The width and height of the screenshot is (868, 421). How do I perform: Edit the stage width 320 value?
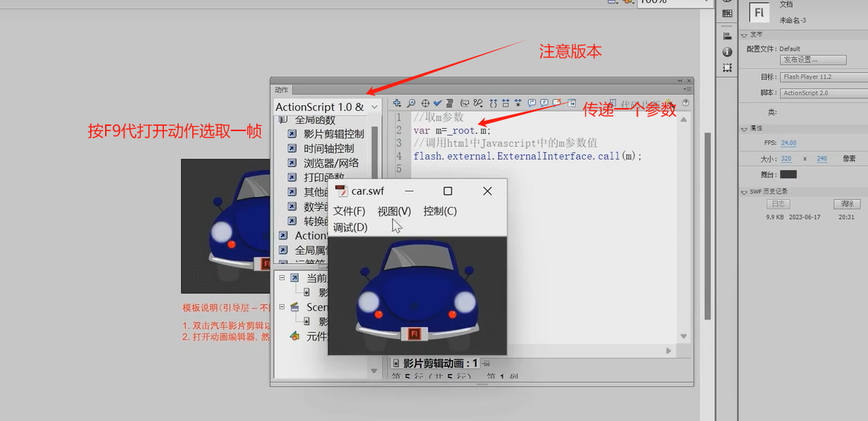click(x=786, y=159)
